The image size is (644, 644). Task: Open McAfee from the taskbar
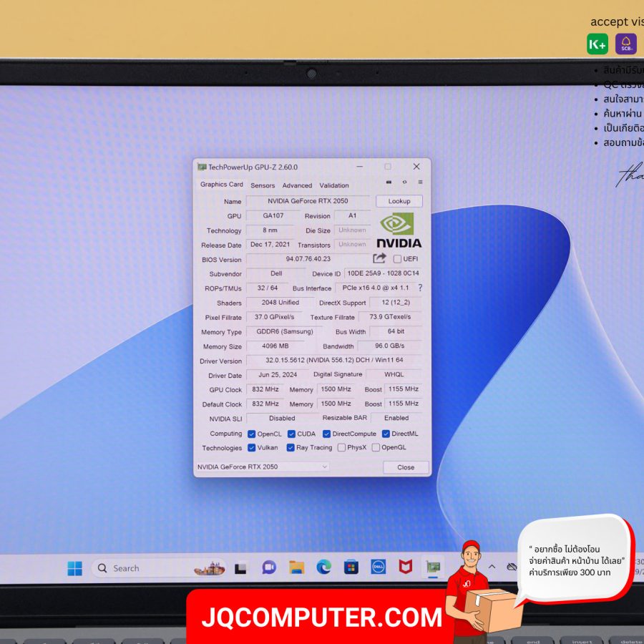(x=406, y=567)
